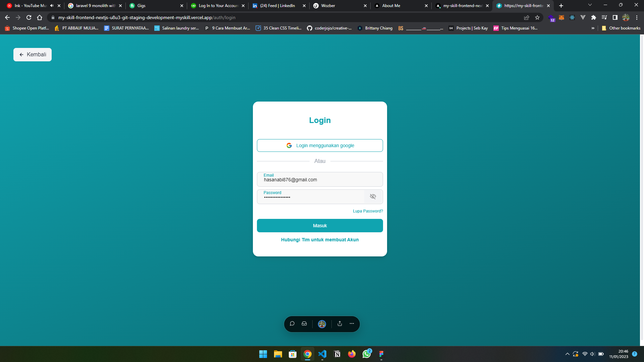This screenshot has width=644, height=362.
Task: Open Visual Studio Code from taskbar
Action: tap(322, 354)
